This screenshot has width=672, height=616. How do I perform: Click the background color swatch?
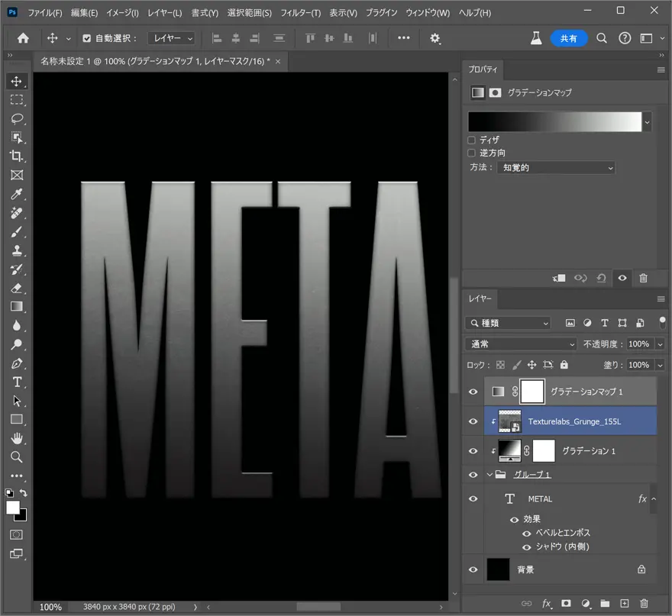(x=22, y=517)
